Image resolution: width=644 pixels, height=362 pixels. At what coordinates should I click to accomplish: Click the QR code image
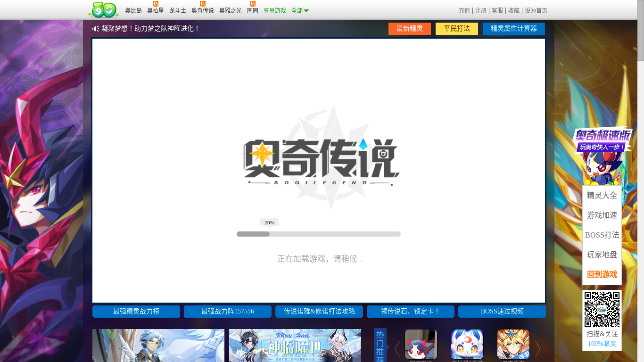pos(602,310)
